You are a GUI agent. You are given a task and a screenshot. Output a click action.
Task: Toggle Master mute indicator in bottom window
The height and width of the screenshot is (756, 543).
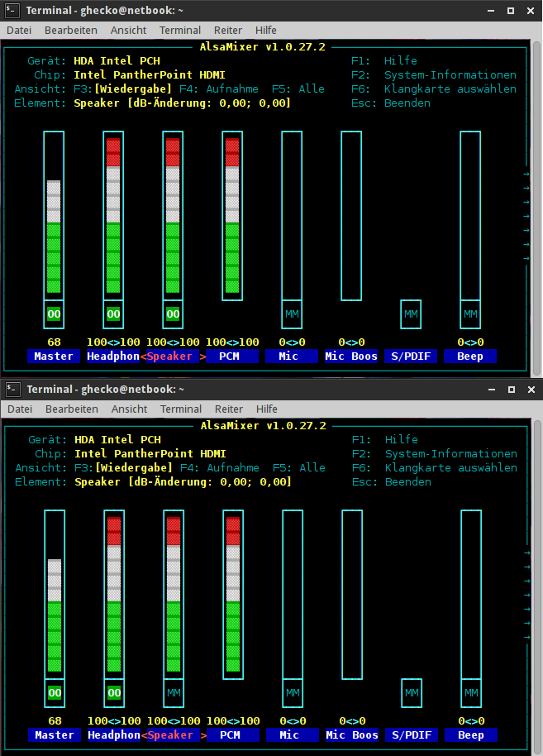click(55, 693)
